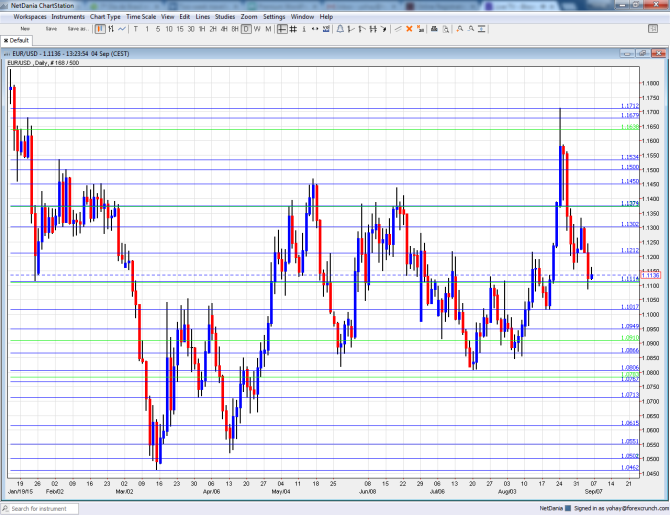
Task: Open the Instruments menu
Action: pos(68,17)
